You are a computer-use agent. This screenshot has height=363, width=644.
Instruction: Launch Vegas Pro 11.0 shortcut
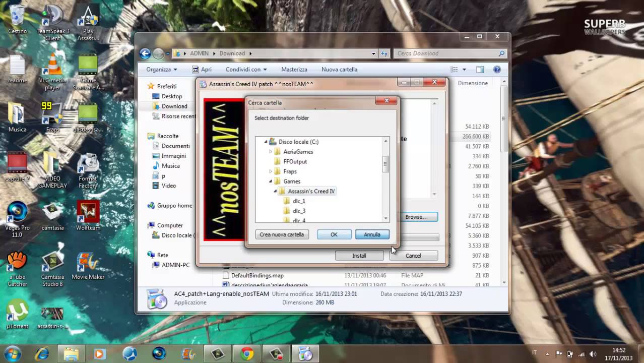(17, 220)
